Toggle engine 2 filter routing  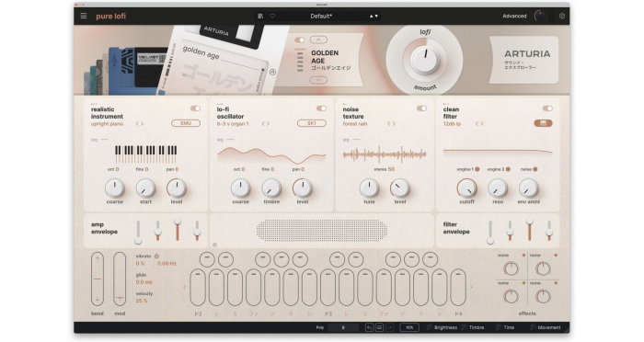[x=508, y=169]
